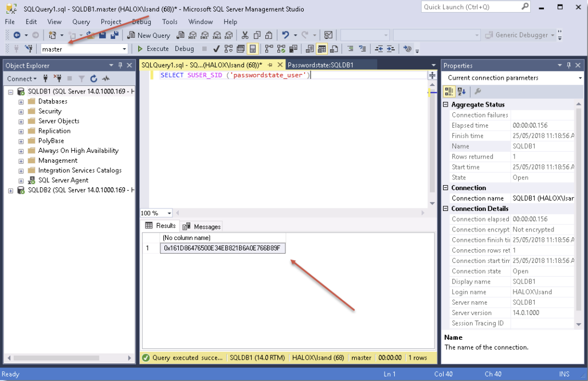Parse the query with the checkmark icon
Viewport: 588px width, 381px height.
[x=217, y=49]
